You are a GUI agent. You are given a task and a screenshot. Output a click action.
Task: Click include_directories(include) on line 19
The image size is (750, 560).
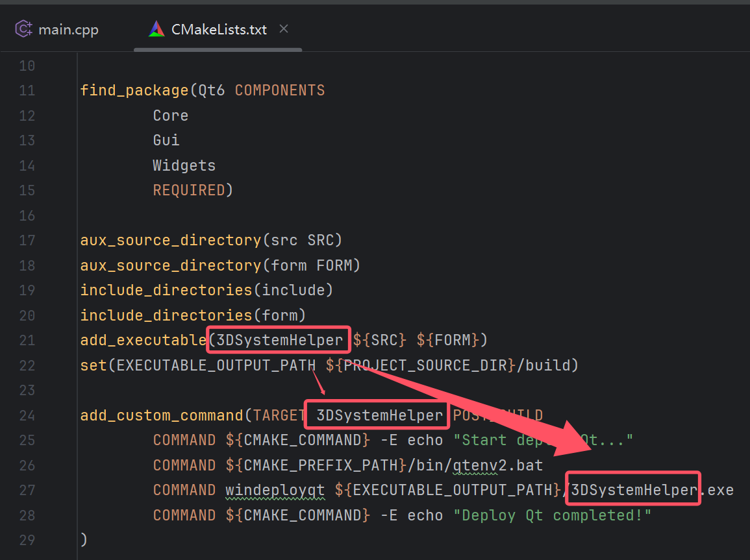pyautogui.click(x=206, y=290)
